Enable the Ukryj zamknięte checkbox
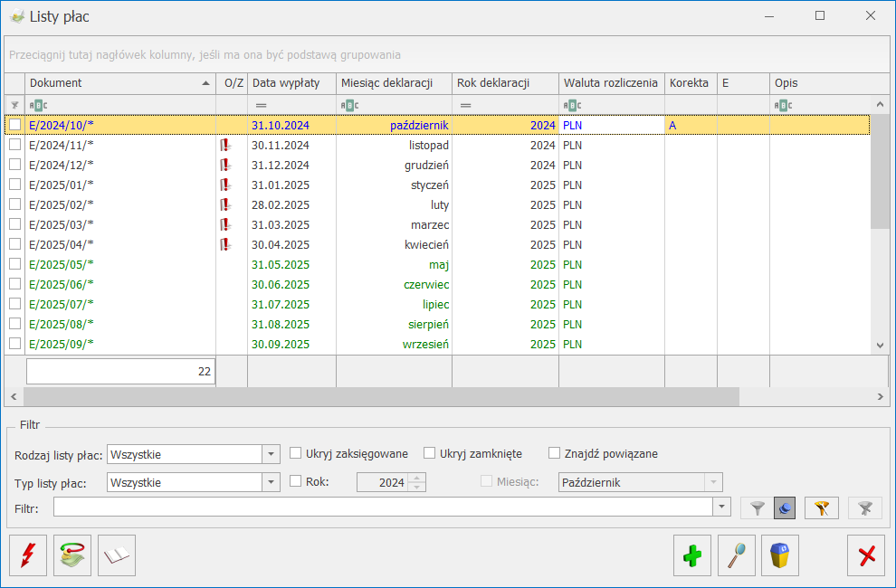 click(429, 453)
